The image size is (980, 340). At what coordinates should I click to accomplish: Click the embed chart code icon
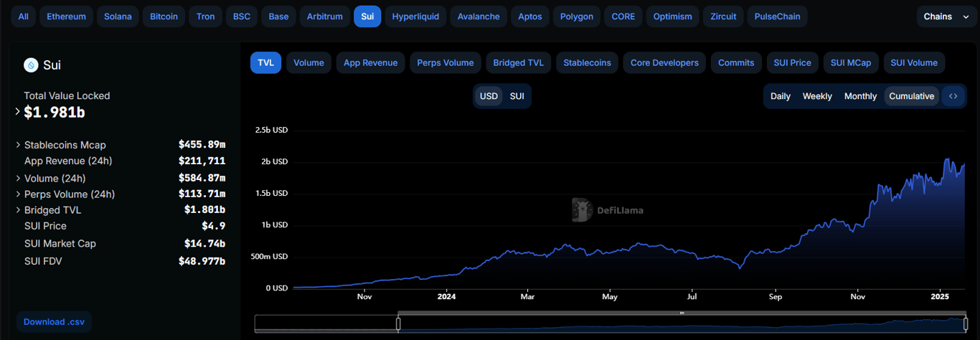[x=953, y=96]
